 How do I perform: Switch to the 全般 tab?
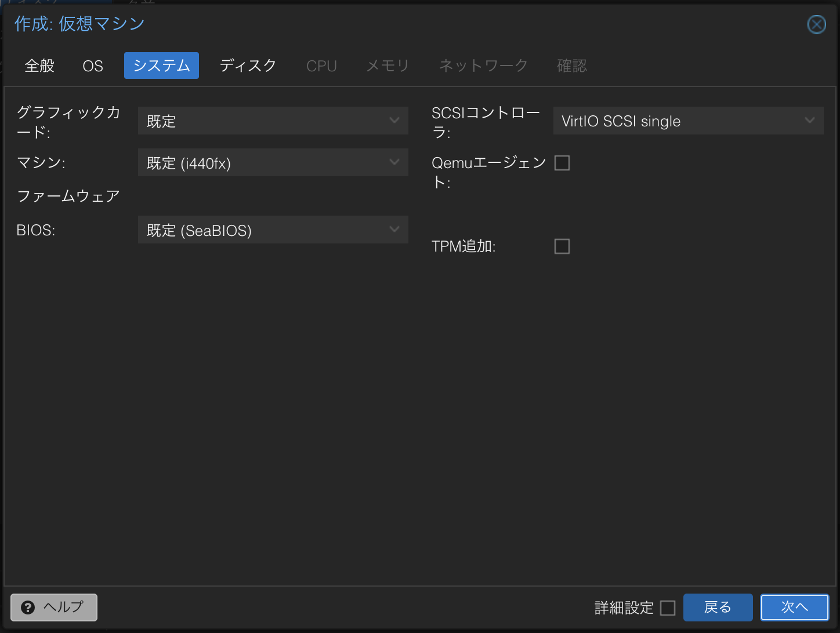[39, 66]
